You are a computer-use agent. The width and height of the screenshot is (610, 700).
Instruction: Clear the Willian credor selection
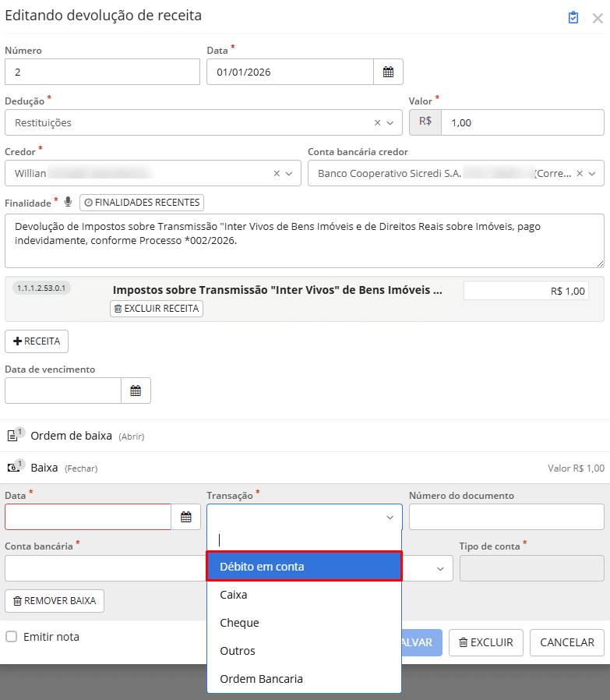tap(277, 173)
